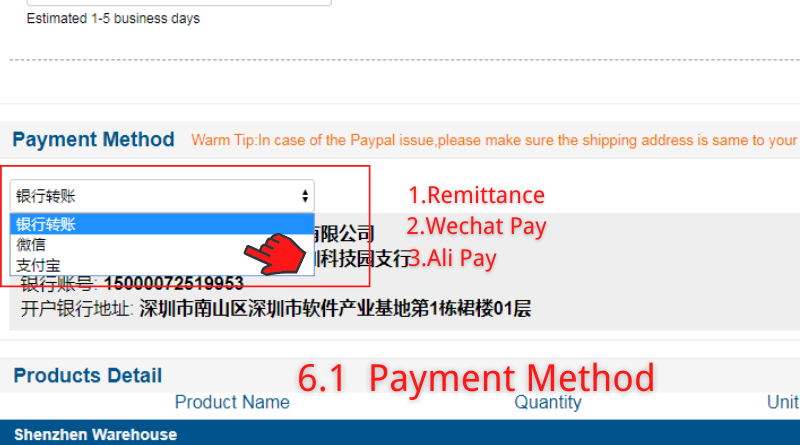This screenshot has height=445, width=800.
Task: Click the Quantity column header
Action: click(x=548, y=402)
